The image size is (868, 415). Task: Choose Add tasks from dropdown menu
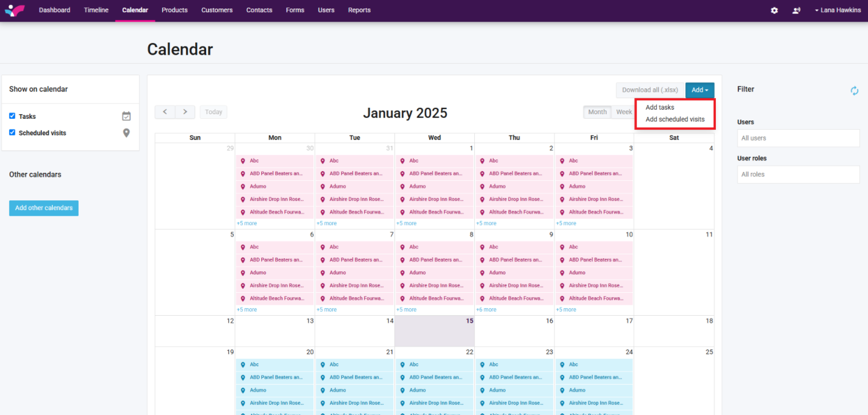click(x=660, y=107)
